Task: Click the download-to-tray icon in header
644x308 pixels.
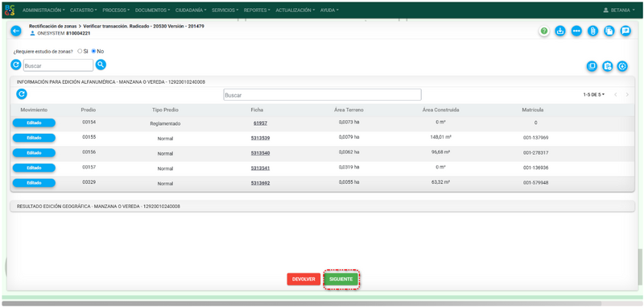Action: pos(560,31)
